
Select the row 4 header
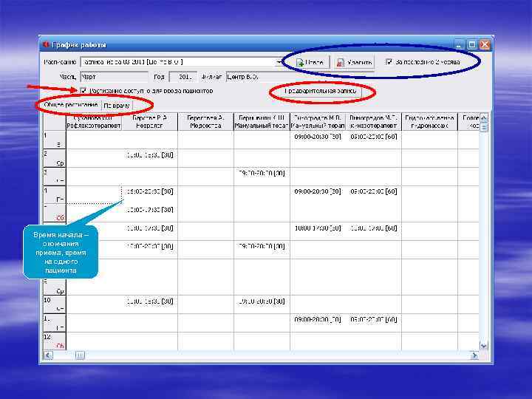[x=55, y=195]
